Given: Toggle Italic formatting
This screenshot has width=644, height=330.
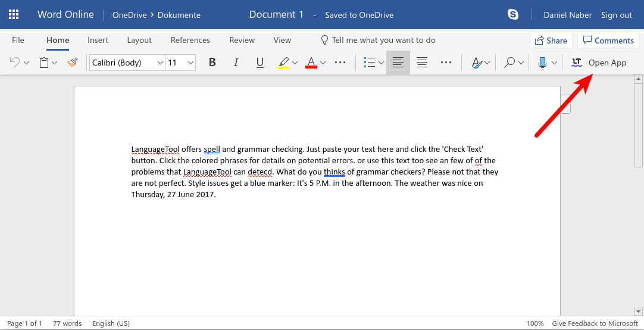Looking at the screenshot, I should (236, 63).
